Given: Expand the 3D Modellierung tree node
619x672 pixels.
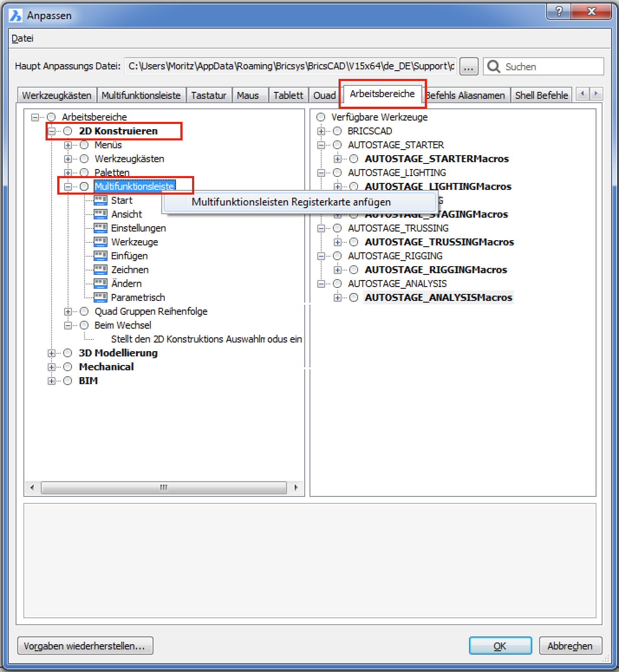Looking at the screenshot, I should pos(52,352).
